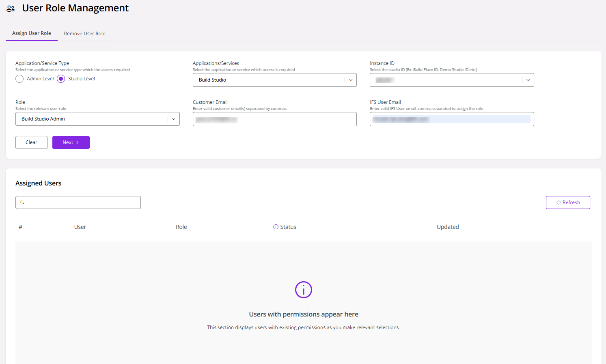Click the Clear button
606x364 pixels.
point(31,142)
